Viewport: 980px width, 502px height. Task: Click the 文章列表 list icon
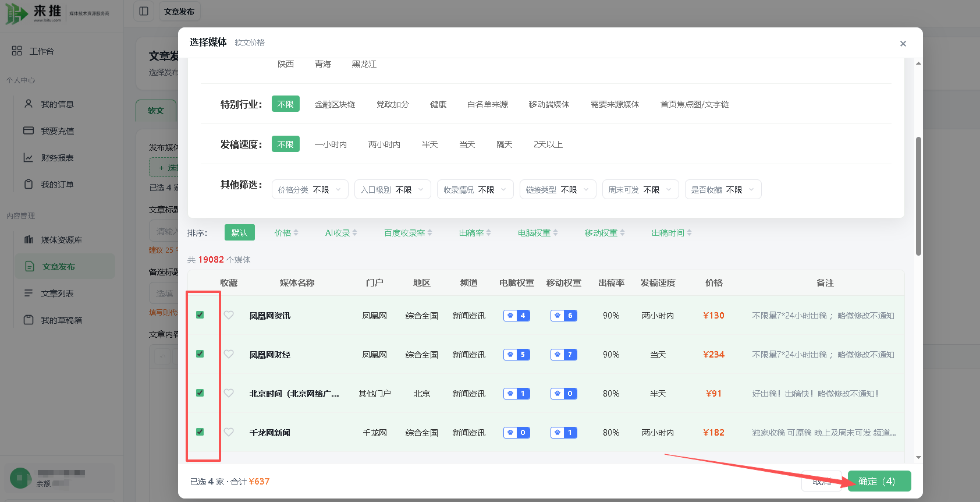pyautogui.click(x=29, y=293)
